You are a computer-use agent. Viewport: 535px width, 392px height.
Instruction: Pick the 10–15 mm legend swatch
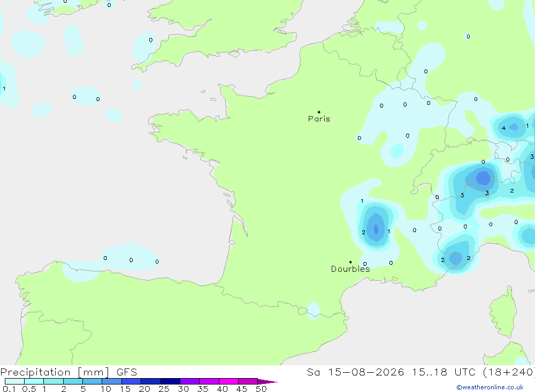(112, 381)
